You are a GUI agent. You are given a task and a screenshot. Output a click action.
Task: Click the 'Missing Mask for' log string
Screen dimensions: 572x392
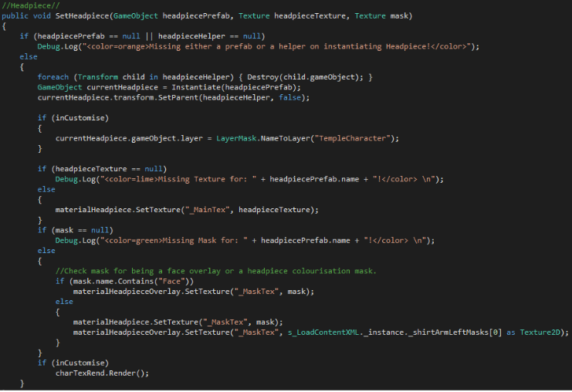[x=174, y=240]
